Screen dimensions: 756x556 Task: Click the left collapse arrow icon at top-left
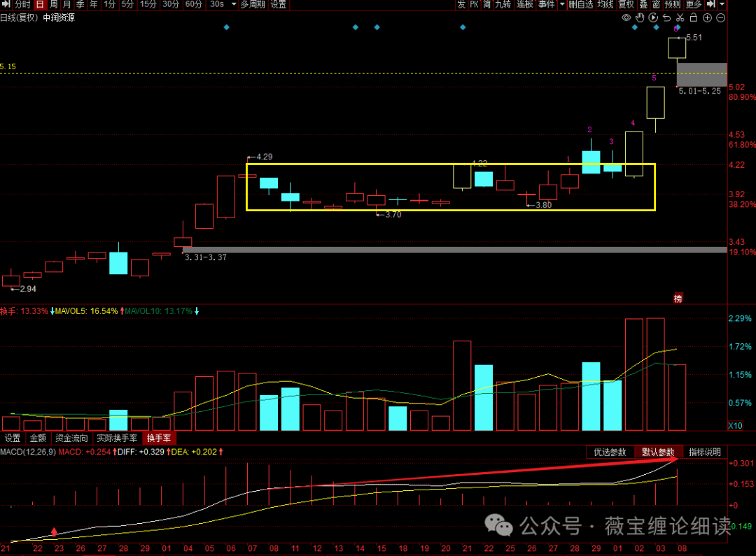6,4
